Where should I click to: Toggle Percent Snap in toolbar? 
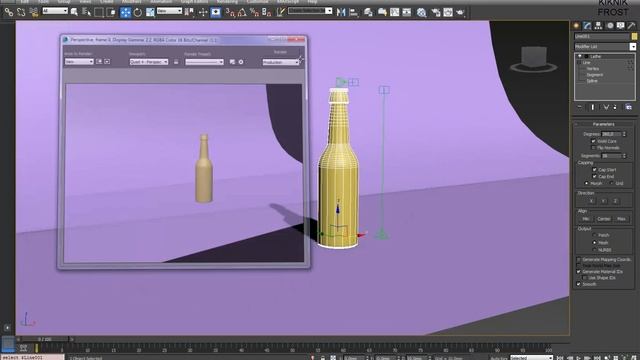point(254,12)
